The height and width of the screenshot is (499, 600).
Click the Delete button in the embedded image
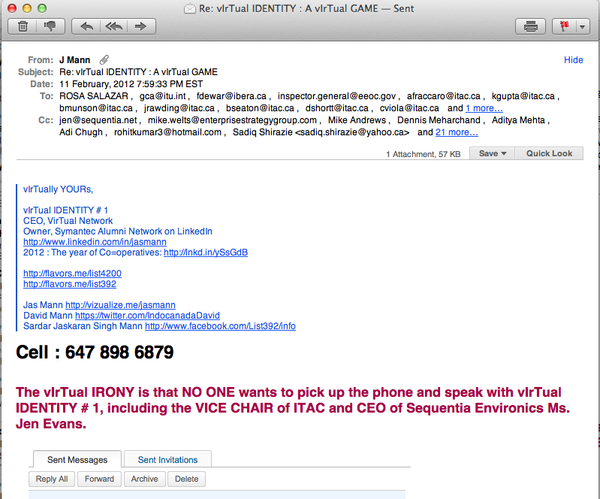pos(187,479)
